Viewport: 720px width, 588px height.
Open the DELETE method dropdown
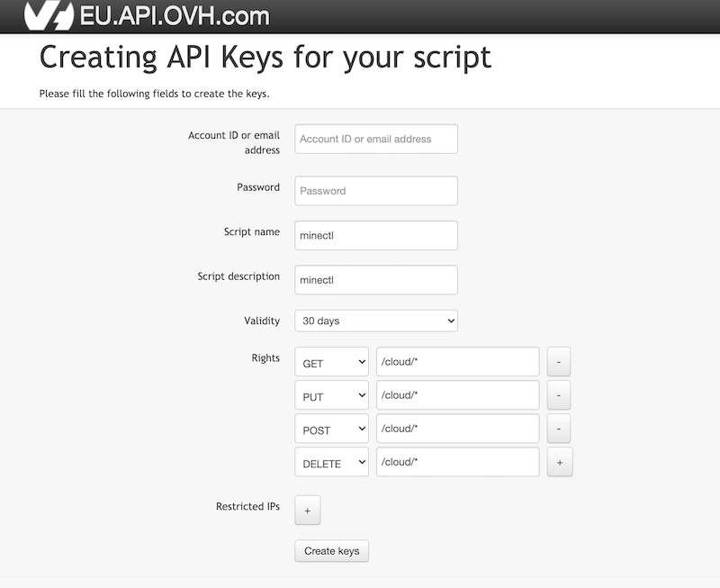click(331, 462)
